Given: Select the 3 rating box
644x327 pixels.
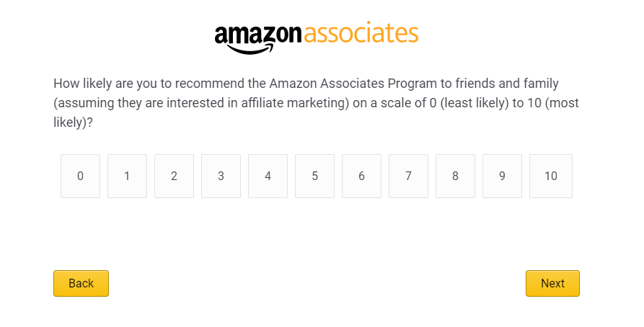Looking at the screenshot, I should pyautogui.click(x=221, y=176).
